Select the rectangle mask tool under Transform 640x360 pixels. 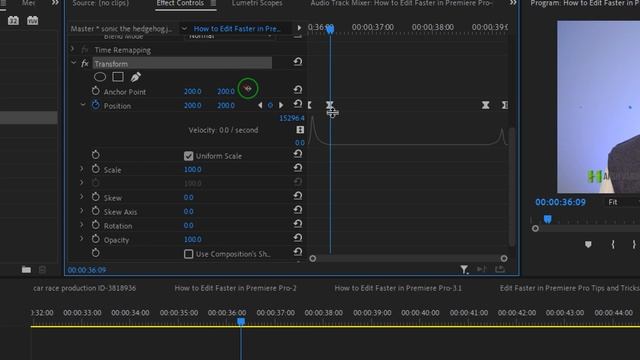click(x=118, y=77)
